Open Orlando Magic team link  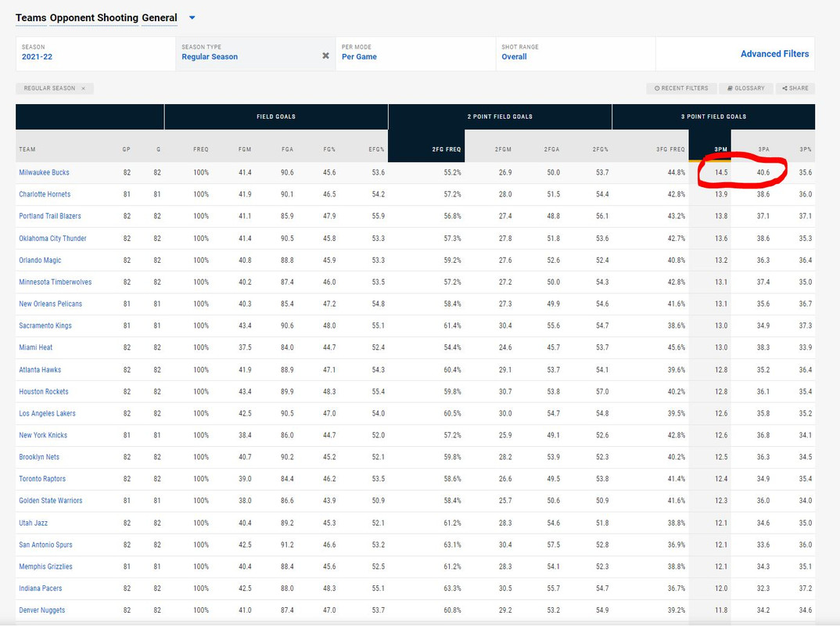point(40,261)
